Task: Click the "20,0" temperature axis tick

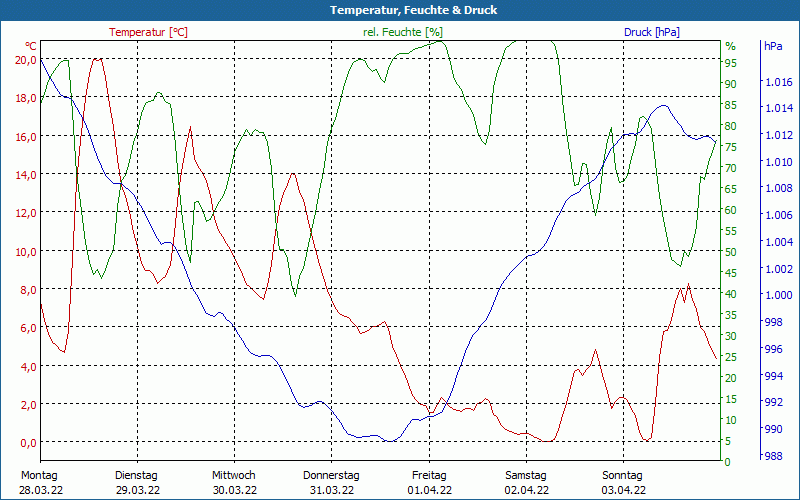Action: point(26,59)
